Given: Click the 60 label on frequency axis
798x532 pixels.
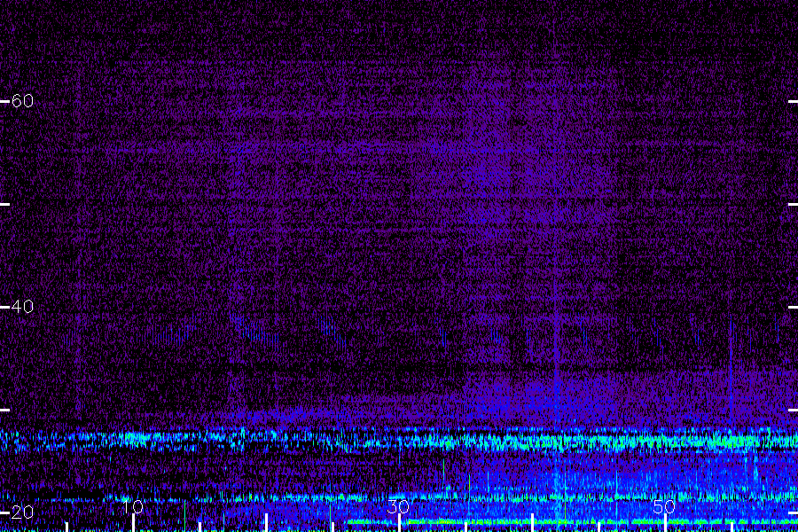Looking at the screenshot, I should click(22, 101).
